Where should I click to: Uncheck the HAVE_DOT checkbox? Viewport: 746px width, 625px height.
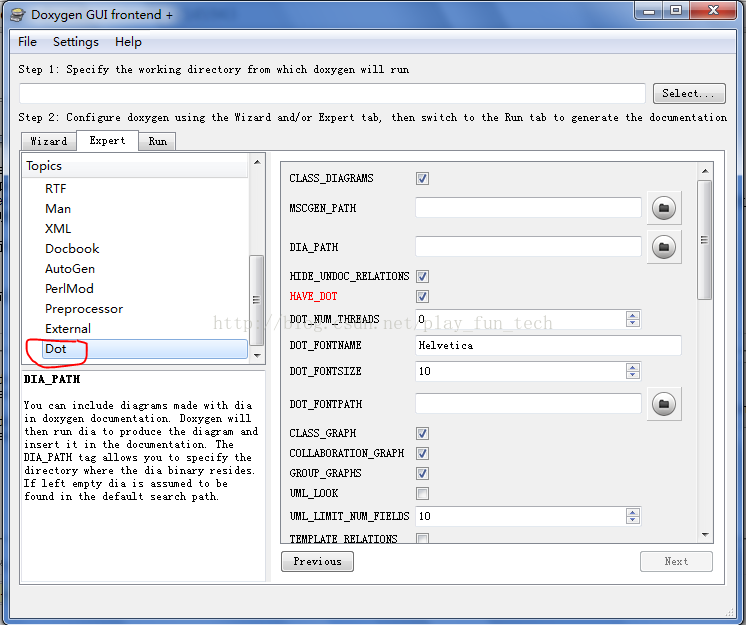pyautogui.click(x=422, y=296)
